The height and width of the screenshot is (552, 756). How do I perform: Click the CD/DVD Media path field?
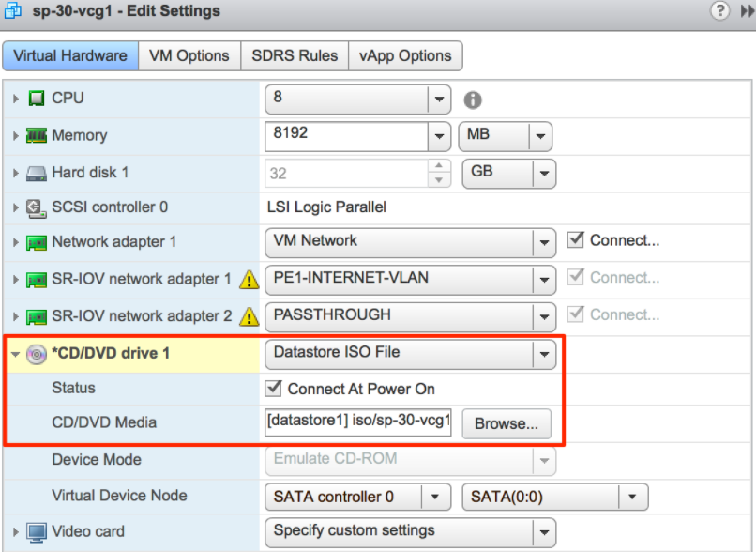tap(359, 422)
